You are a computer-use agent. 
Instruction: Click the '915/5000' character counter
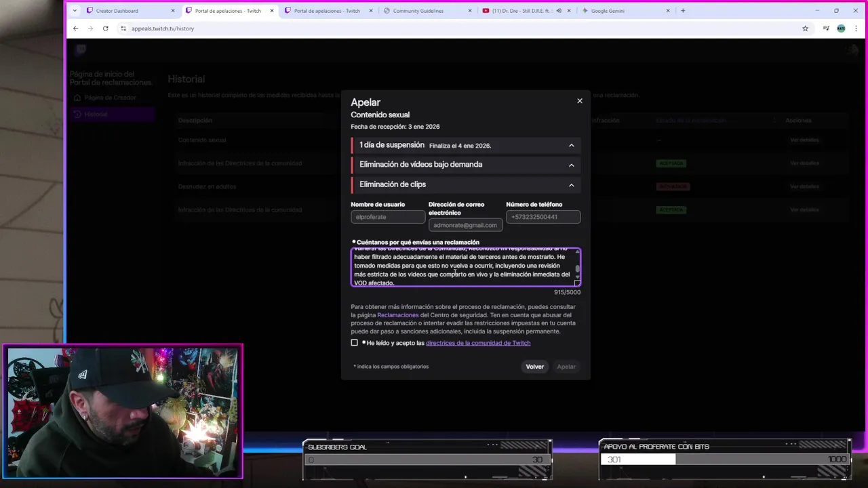pyautogui.click(x=567, y=292)
